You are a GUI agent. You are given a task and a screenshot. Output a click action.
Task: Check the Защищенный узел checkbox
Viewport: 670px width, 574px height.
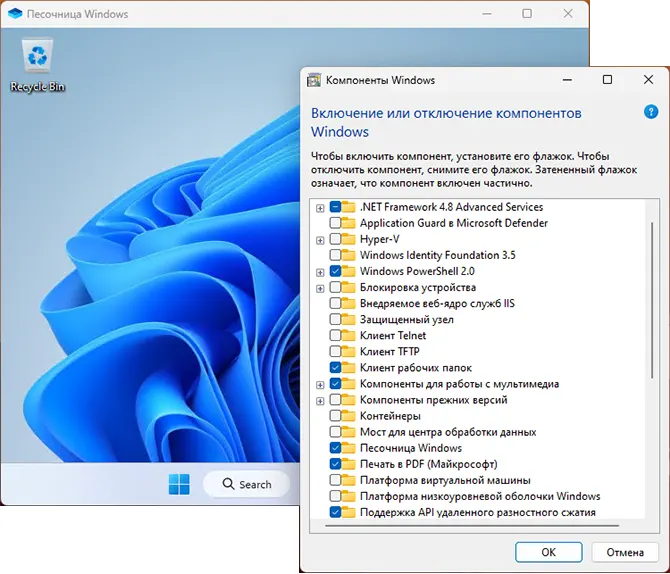pos(335,319)
